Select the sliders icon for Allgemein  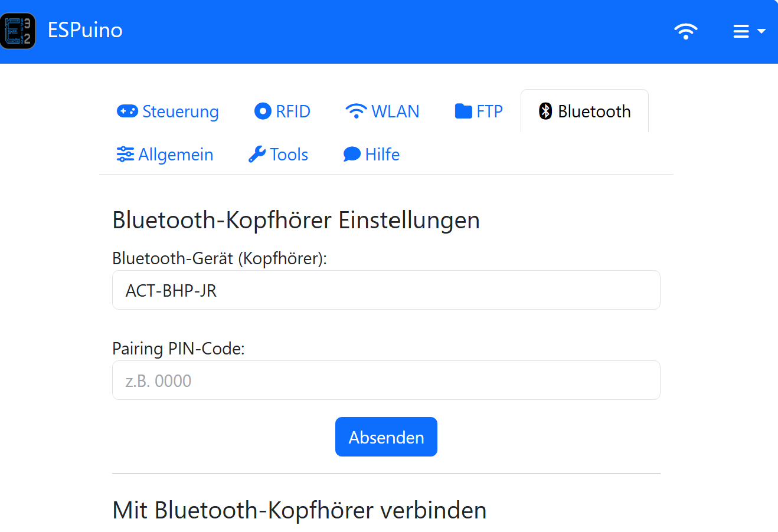[x=125, y=155]
